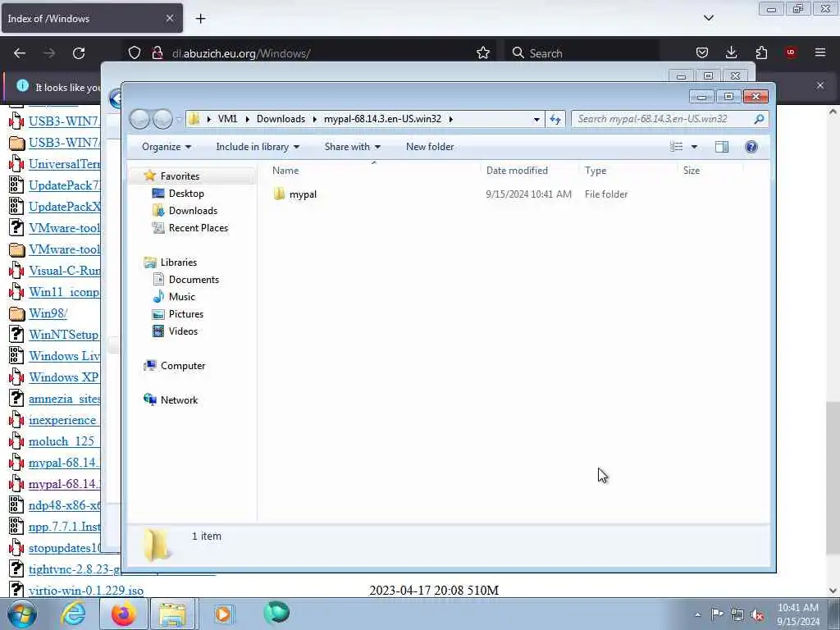The image size is (840, 630).
Task: Open the mypal folder in file list
Action: [x=303, y=194]
